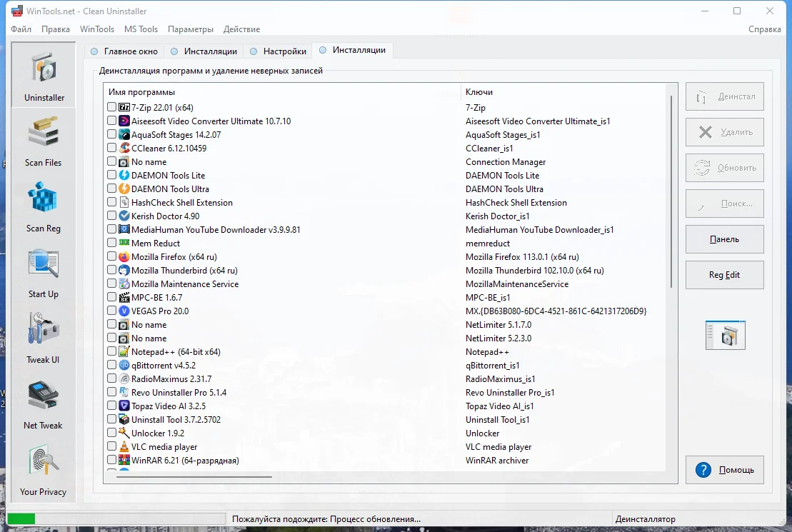Click the Mozilla Firefox icon in list

tap(124, 256)
